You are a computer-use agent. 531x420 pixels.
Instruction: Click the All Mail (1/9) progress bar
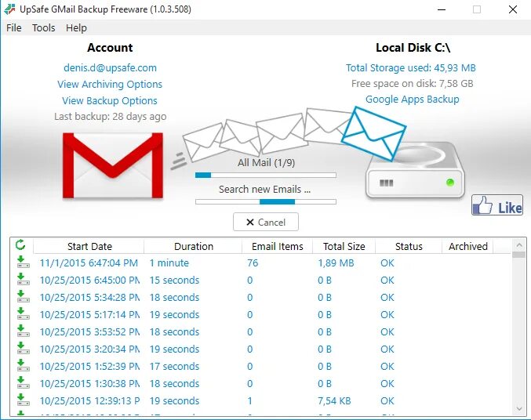pyautogui.click(x=266, y=175)
